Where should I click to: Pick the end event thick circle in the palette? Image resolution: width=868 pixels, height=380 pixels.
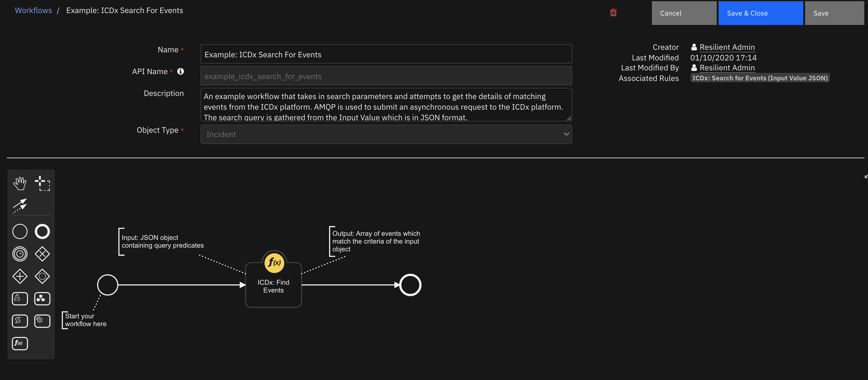[42, 232]
